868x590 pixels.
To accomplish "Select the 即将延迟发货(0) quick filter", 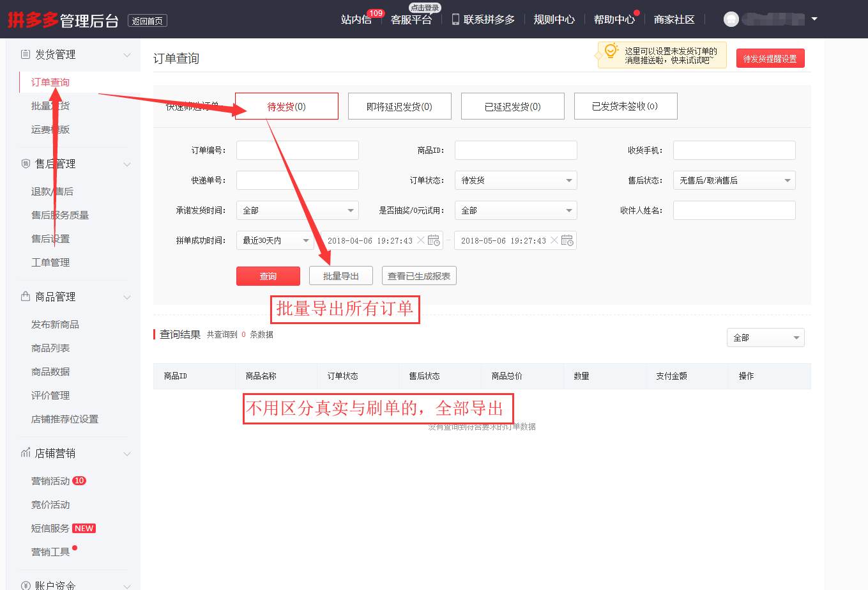I will pyautogui.click(x=400, y=106).
